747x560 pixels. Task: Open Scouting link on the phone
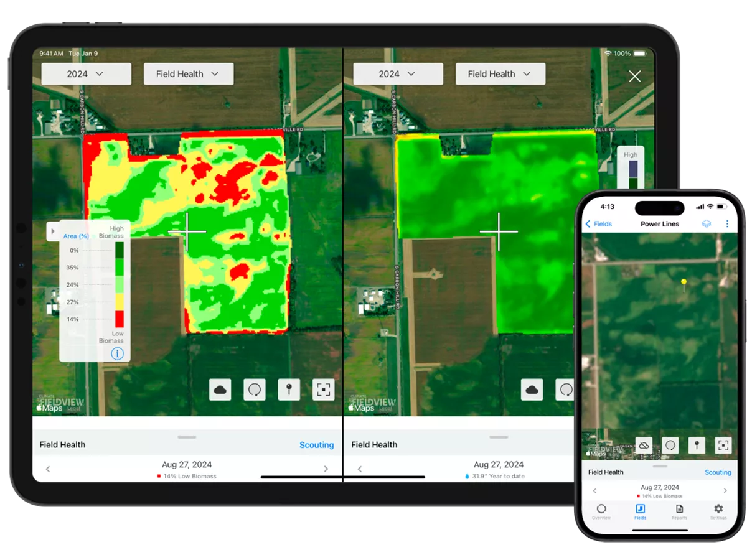(x=718, y=472)
